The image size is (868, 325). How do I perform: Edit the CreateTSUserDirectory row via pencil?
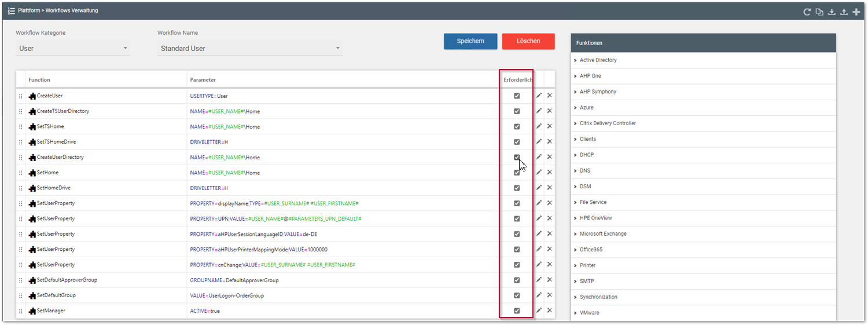[x=539, y=111]
